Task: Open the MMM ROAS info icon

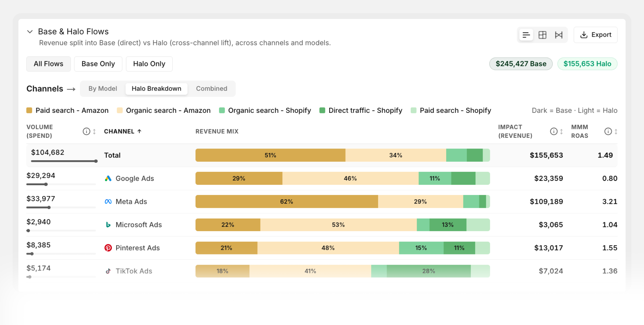Action: pos(608,131)
